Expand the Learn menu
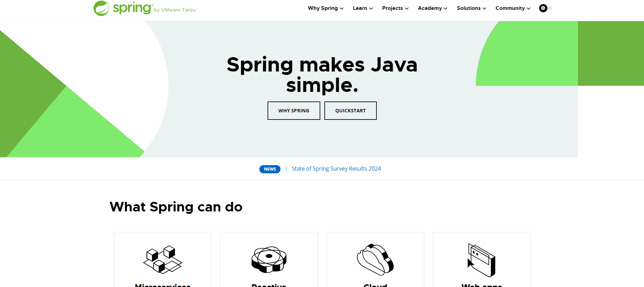 coord(363,8)
